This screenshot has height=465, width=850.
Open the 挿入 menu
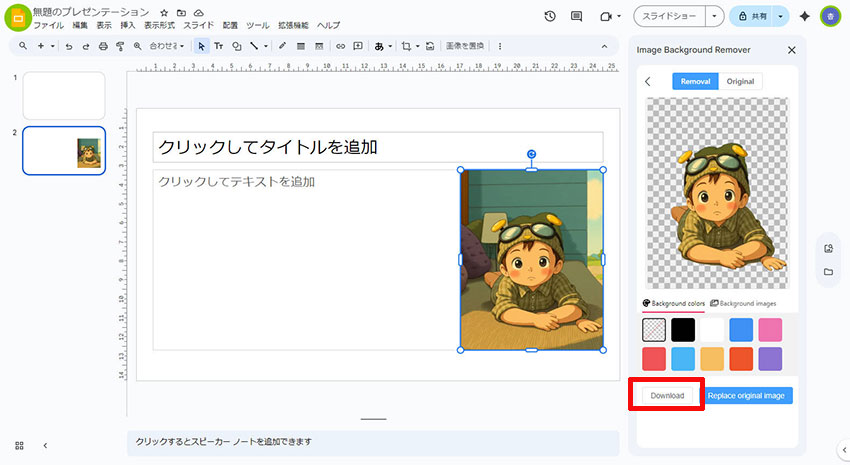coord(128,25)
